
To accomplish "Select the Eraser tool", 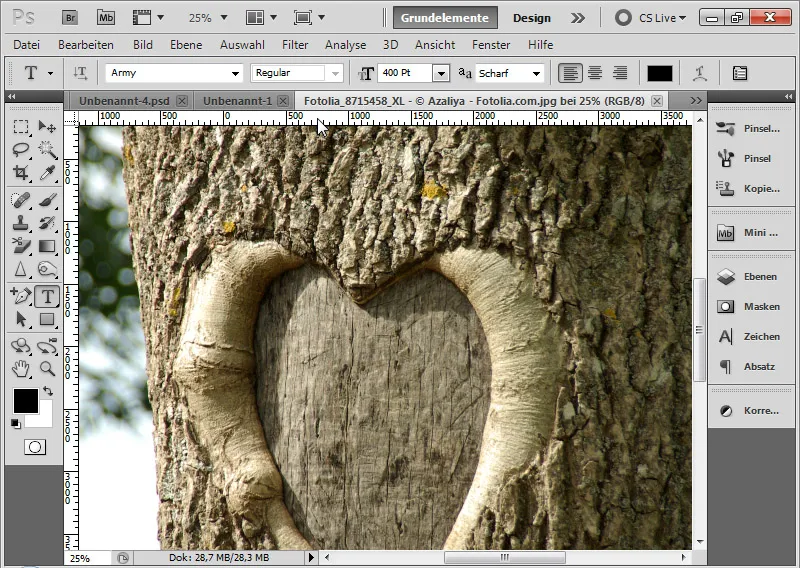I will (x=21, y=246).
